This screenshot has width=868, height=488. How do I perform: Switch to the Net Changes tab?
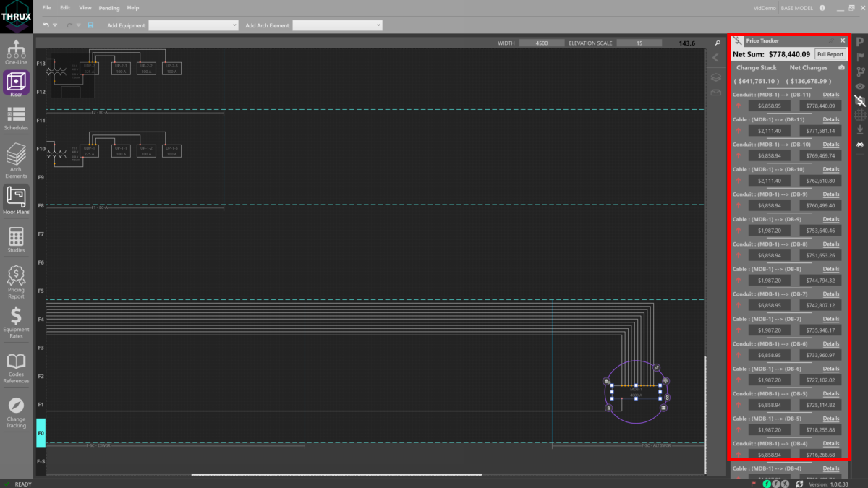click(809, 67)
